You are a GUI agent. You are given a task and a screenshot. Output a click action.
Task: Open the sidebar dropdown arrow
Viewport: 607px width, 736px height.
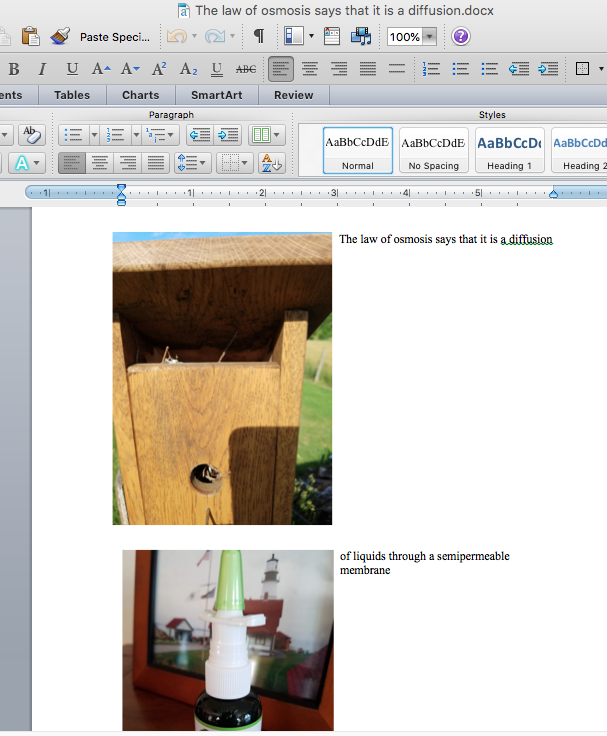click(x=311, y=36)
